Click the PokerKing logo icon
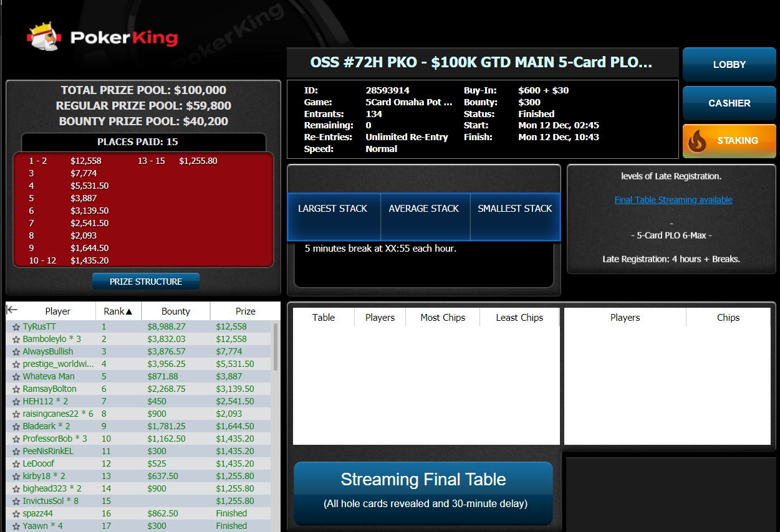780x532 pixels. click(x=44, y=37)
